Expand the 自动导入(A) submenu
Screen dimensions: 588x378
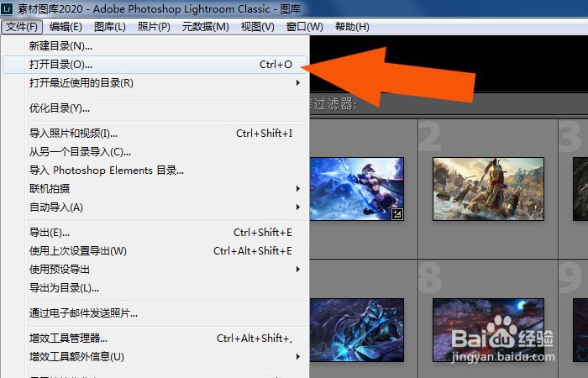point(155,207)
